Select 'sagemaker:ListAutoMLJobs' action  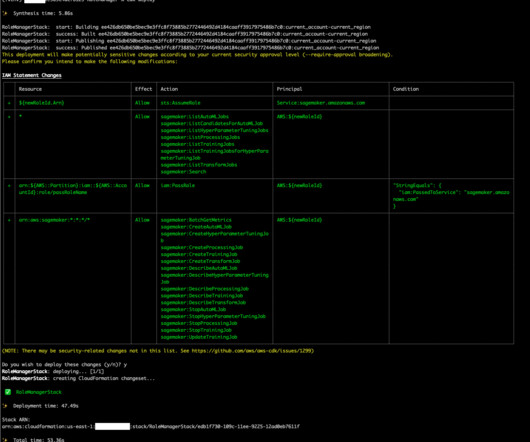click(x=195, y=117)
